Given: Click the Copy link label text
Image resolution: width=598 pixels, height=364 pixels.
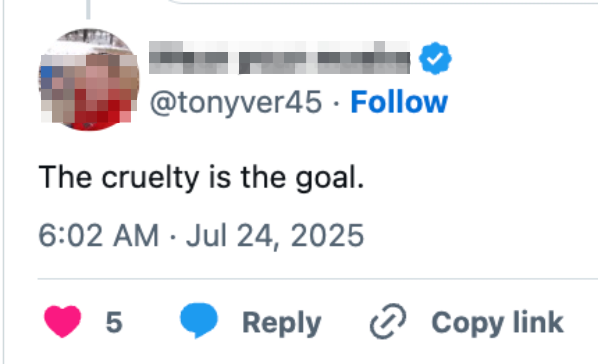Looking at the screenshot, I should tap(498, 323).
